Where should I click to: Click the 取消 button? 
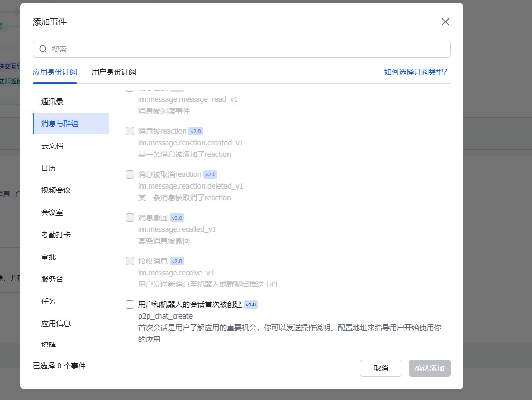tap(381, 368)
